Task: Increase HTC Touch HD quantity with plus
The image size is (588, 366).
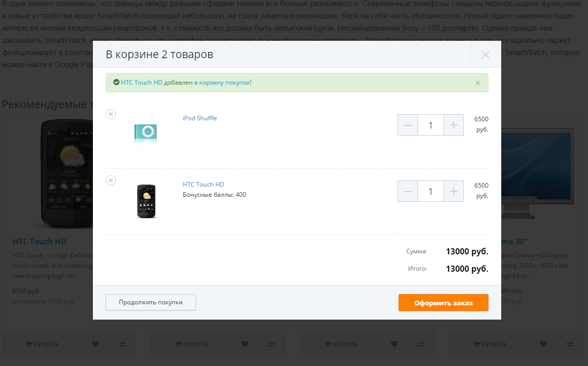Action: tap(454, 191)
